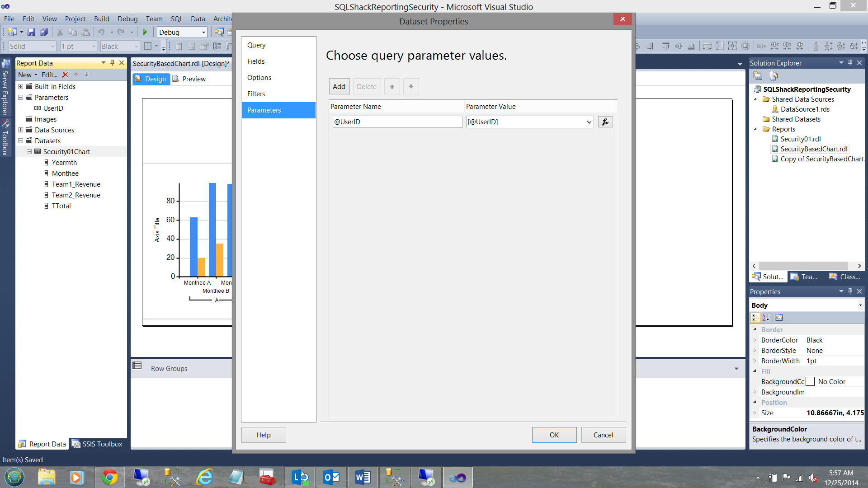868x488 pixels.
Task: Pin the Solution Explorer panel
Action: tap(850, 63)
